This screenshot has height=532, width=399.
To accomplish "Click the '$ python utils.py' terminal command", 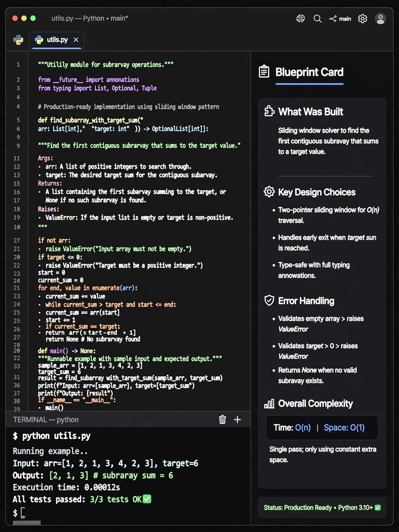I will (x=52, y=436).
